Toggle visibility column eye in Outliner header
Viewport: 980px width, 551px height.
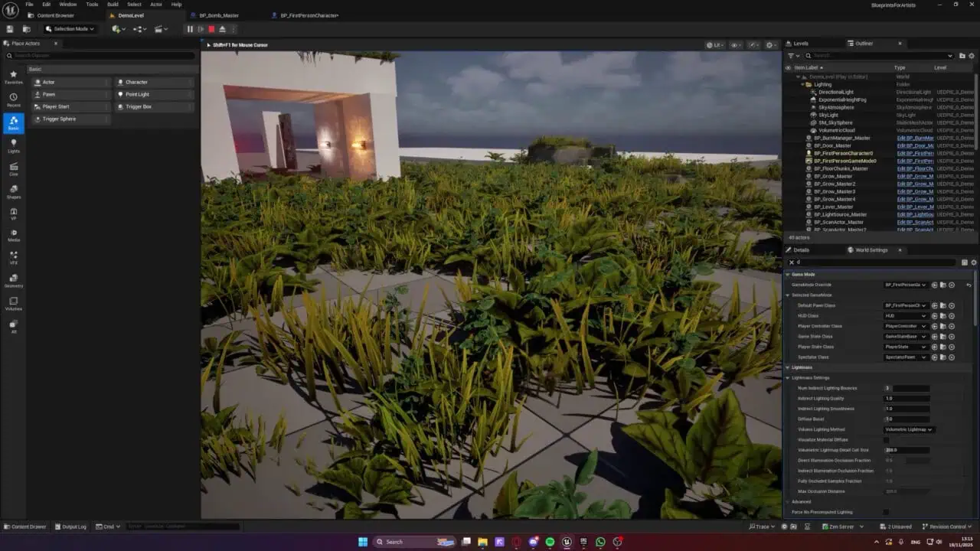click(789, 67)
